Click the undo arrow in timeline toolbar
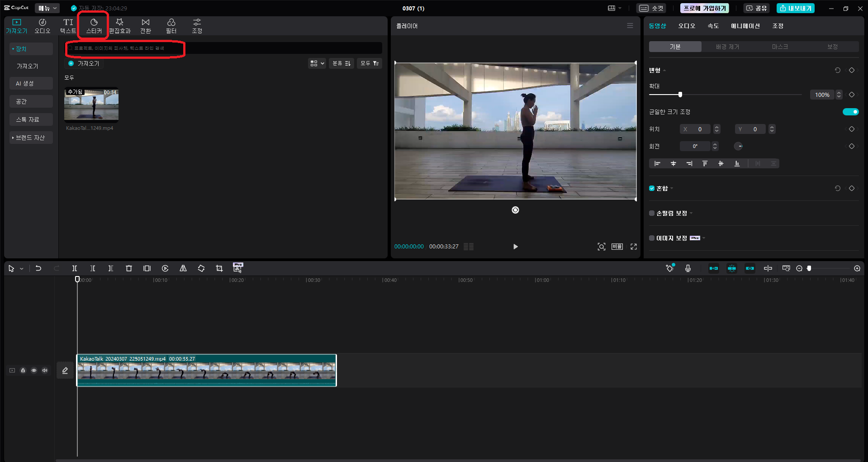This screenshot has height=462, width=868. click(38, 268)
